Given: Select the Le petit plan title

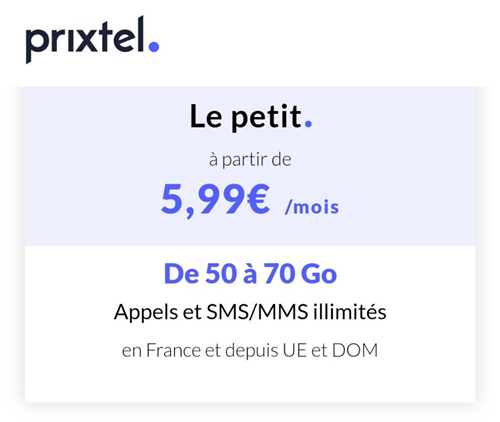Looking at the screenshot, I should (x=251, y=116).
